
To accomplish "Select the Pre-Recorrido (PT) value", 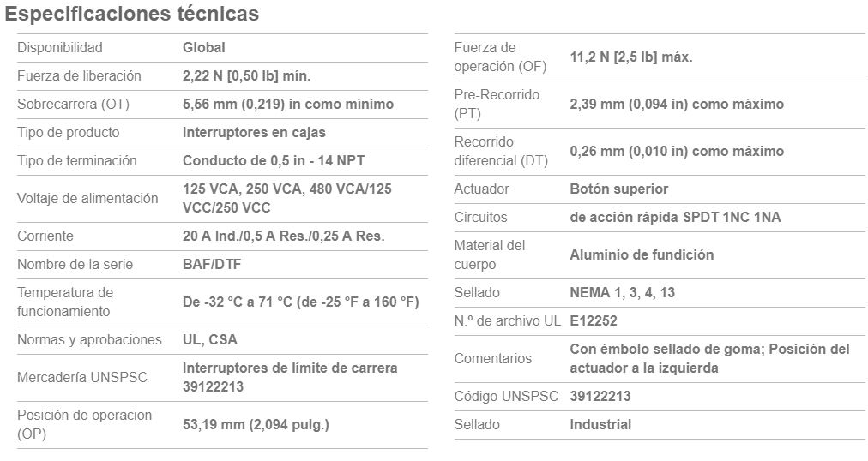I will coord(677,104).
